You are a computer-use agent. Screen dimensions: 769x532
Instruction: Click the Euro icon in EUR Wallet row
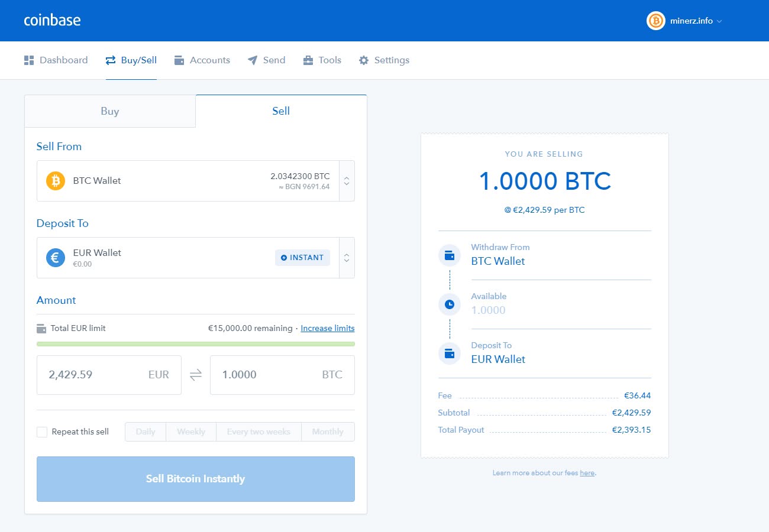click(56, 258)
